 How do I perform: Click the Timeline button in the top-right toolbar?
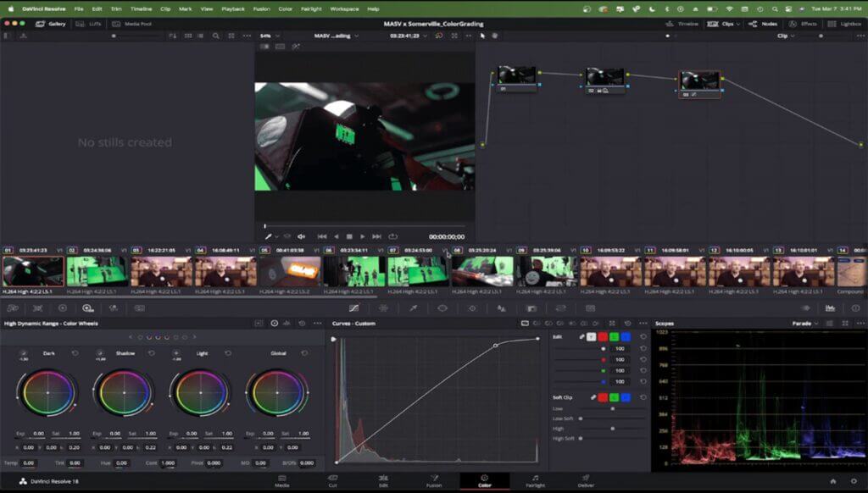click(x=687, y=24)
